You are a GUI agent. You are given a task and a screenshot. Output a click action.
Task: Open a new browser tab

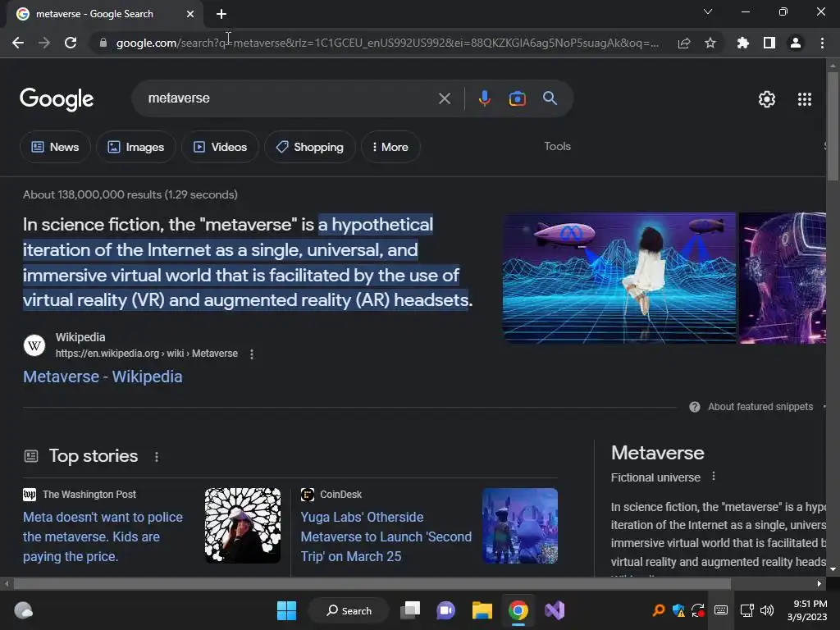pyautogui.click(x=221, y=14)
